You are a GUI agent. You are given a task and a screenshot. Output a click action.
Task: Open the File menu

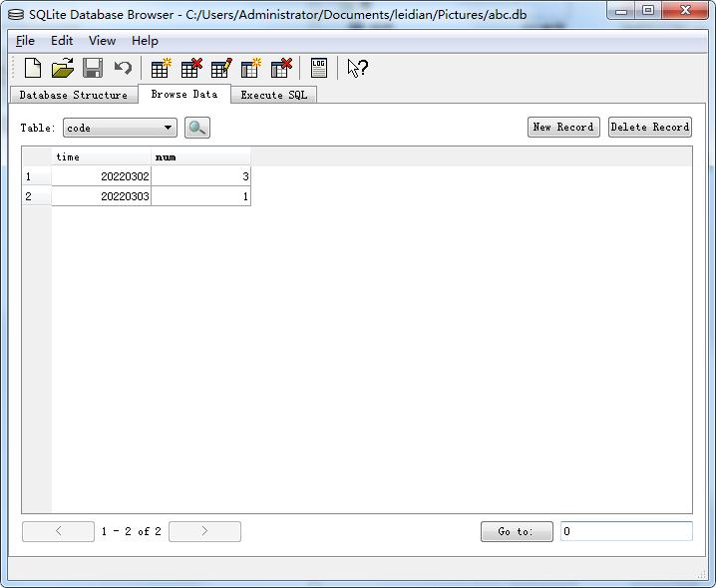coord(25,41)
